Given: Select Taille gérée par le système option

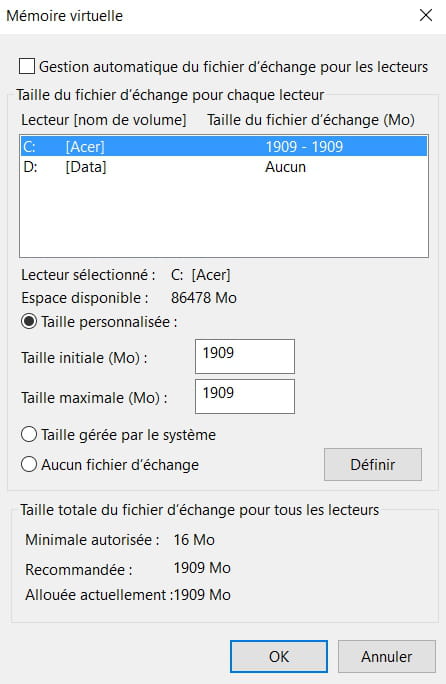Looking at the screenshot, I should [29, 434].
